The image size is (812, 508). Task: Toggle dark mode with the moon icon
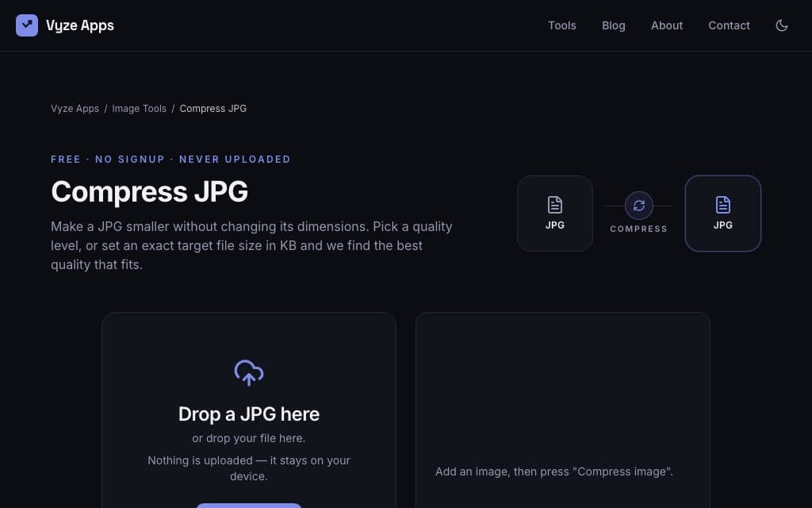(x=781, y=25)
